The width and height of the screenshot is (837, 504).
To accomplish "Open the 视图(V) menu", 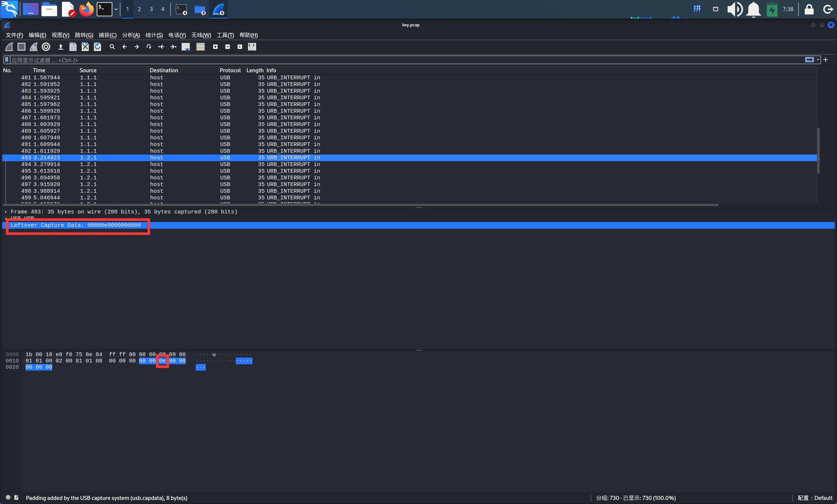I will [x=60, y=35].
